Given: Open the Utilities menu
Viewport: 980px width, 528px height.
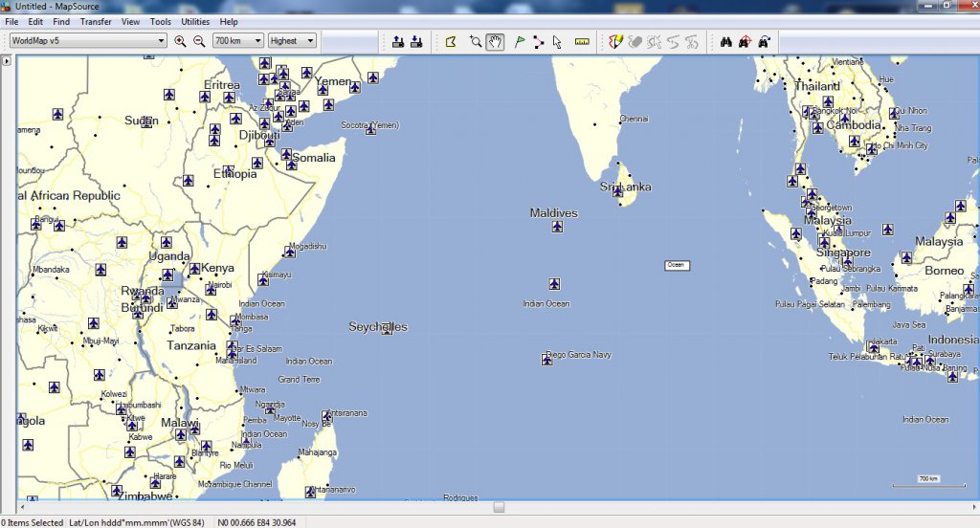Looking at the screenshot, I should 195,21.
